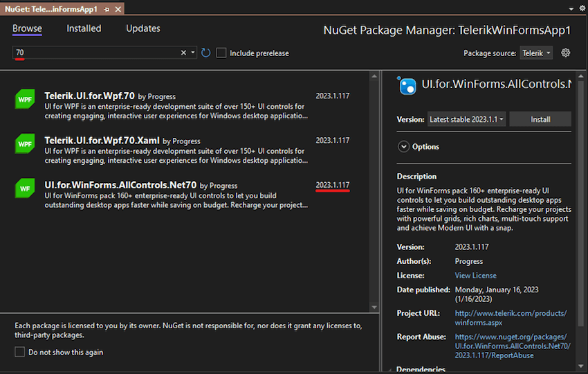Open Version Latest stable dropdown
588x374 pixels.
(x=466, y=119)
